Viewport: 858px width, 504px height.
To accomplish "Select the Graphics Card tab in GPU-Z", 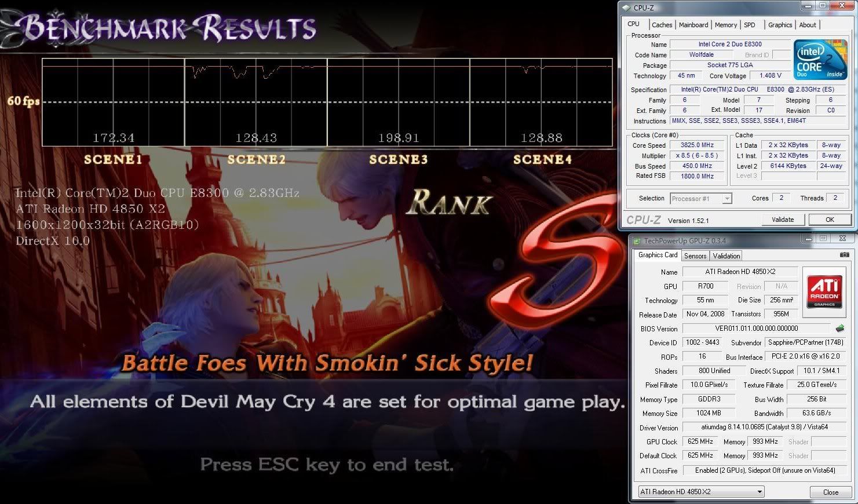I will click(x=658, y=255).
